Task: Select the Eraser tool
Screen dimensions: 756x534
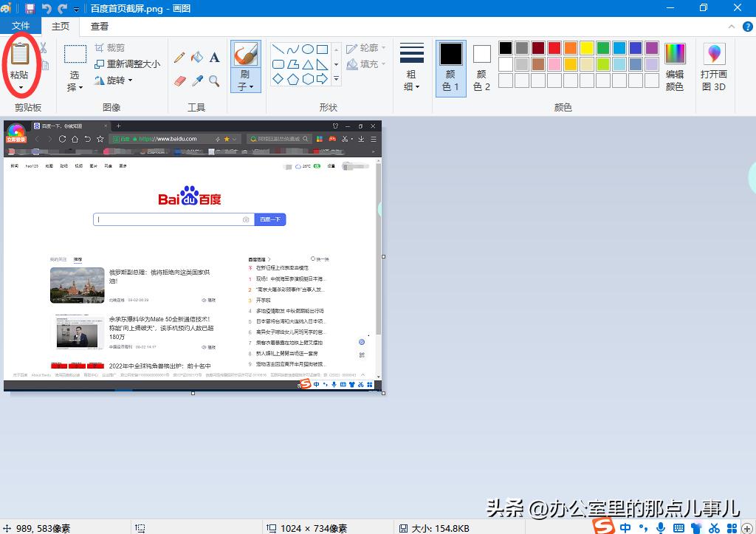Action: tap(179, 79)
